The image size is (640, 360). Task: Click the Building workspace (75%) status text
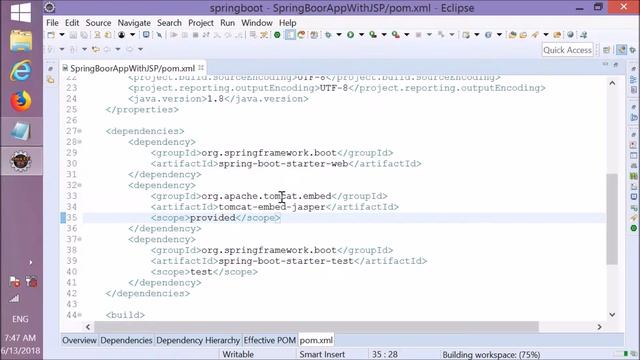click(x=491, y=354)
